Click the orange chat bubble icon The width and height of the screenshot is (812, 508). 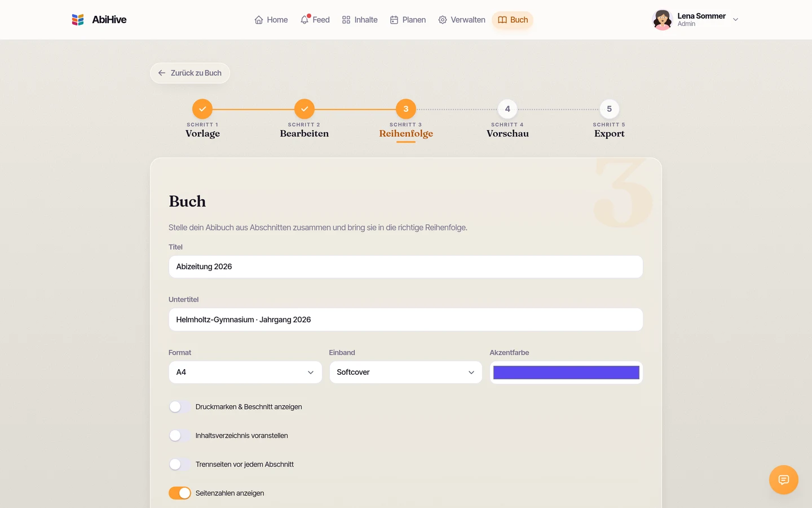pos(784,480)
